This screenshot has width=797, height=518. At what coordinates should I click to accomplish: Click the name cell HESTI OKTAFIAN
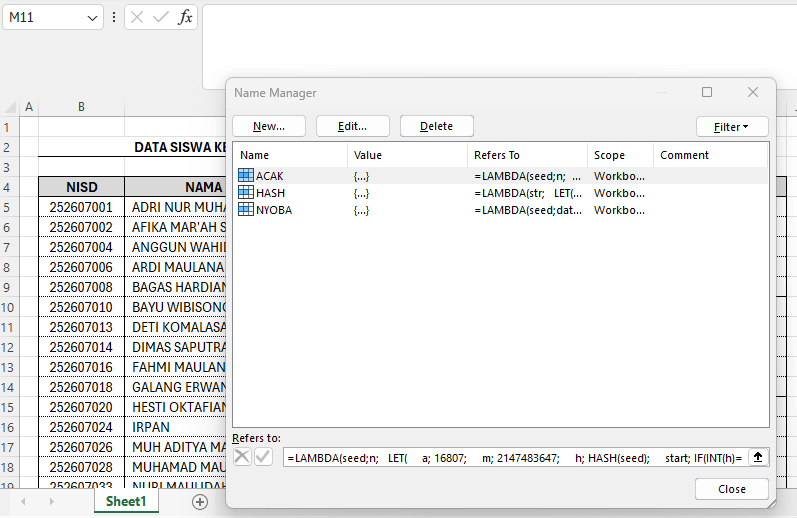176,407
